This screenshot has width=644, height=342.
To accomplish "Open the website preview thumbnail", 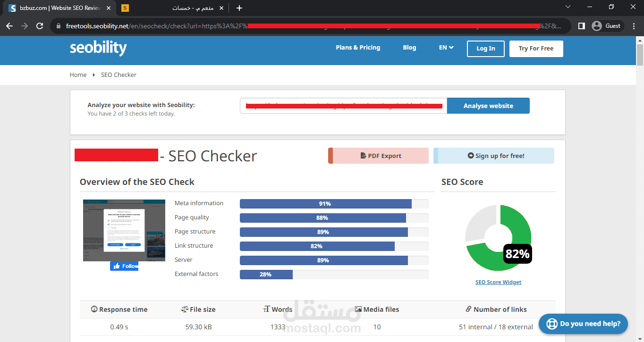I will coord(124,230).
